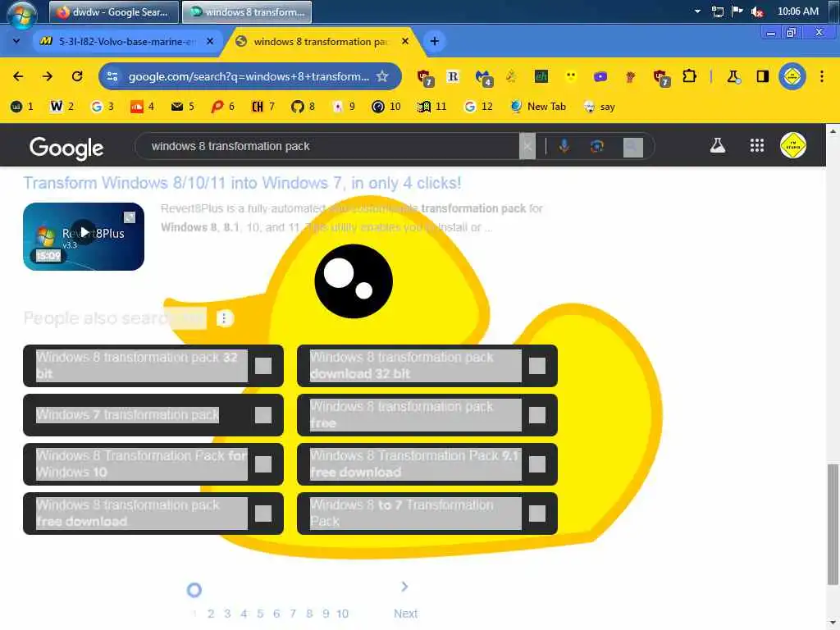Search Windows 8 transformation pack 32 bit

click(x=153, y=366)
